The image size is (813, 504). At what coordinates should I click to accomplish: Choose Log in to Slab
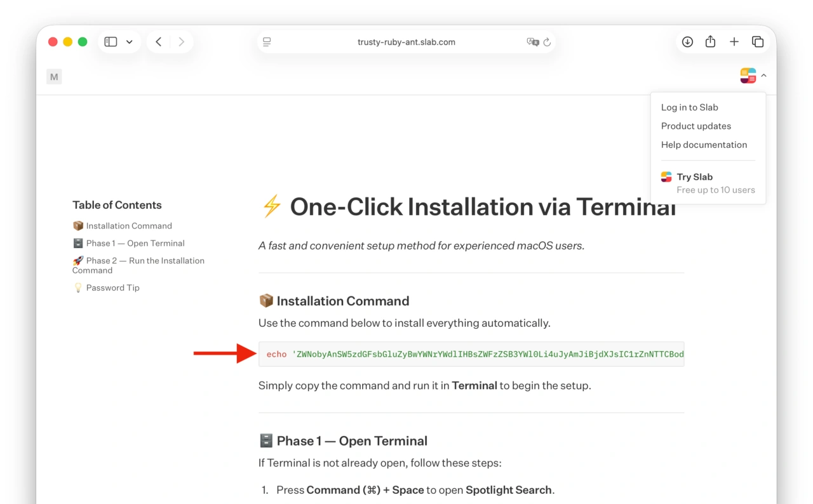(x=689, y=107)
